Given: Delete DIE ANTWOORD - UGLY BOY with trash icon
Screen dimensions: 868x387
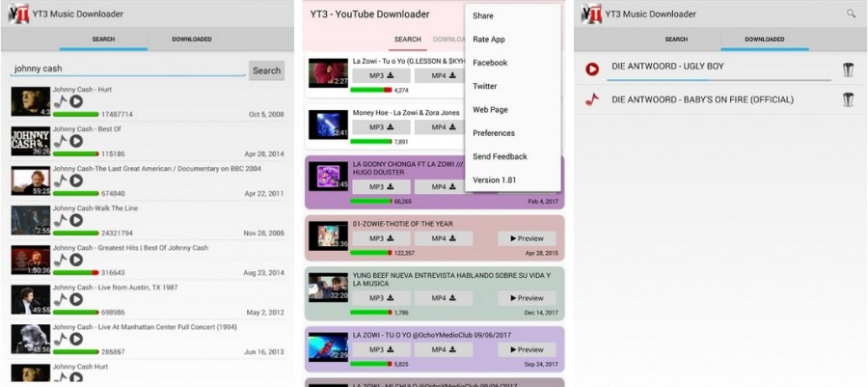Looking at the screenshot, I should pos(848,69).
